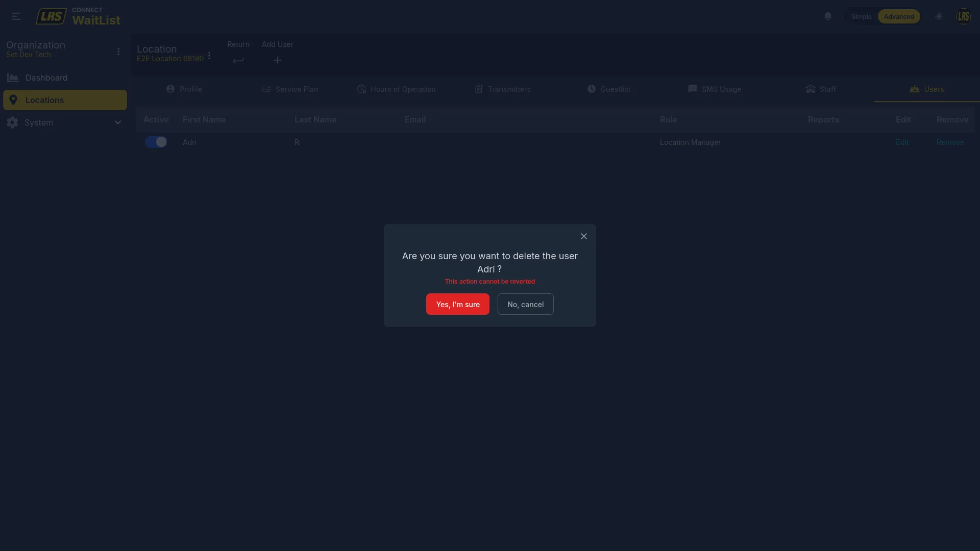Click the Add User plus icon
Image resolution: width=980 pixels, height=551 pixels.
278,60
